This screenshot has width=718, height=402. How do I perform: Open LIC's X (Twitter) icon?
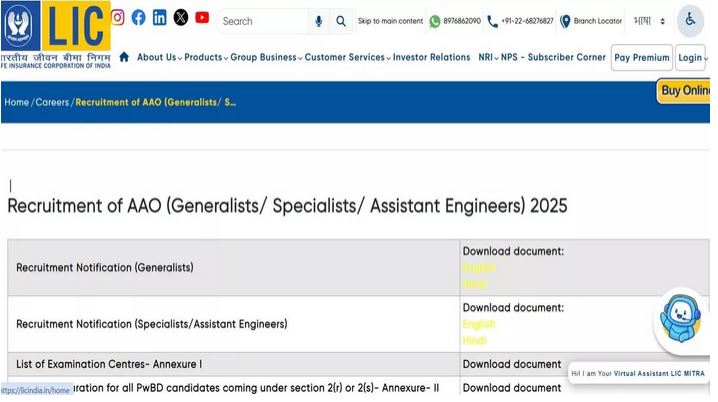pyautogui.click(x=181, y=17)
